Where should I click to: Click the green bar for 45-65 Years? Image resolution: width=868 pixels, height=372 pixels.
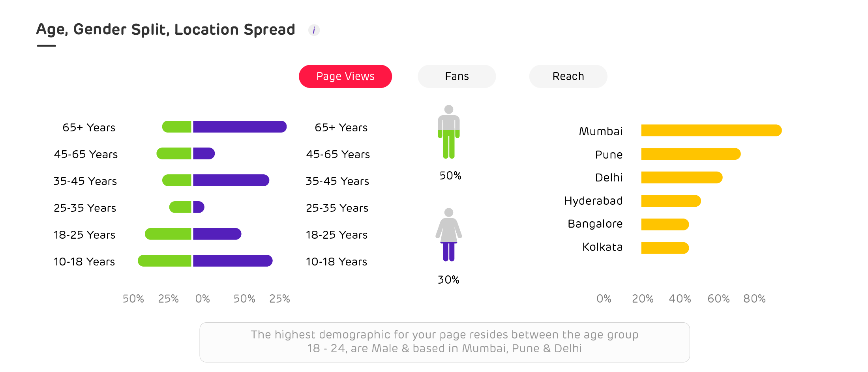click(174, 153)
